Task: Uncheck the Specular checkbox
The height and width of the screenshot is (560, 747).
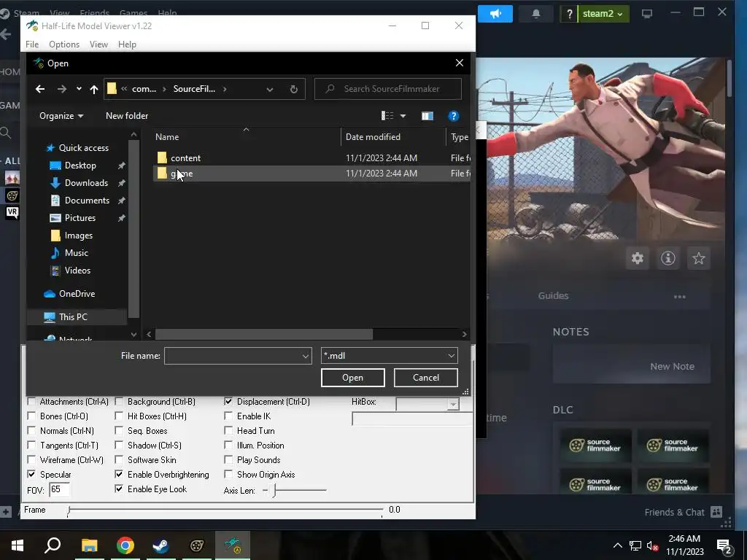Action: pos(31,474)
